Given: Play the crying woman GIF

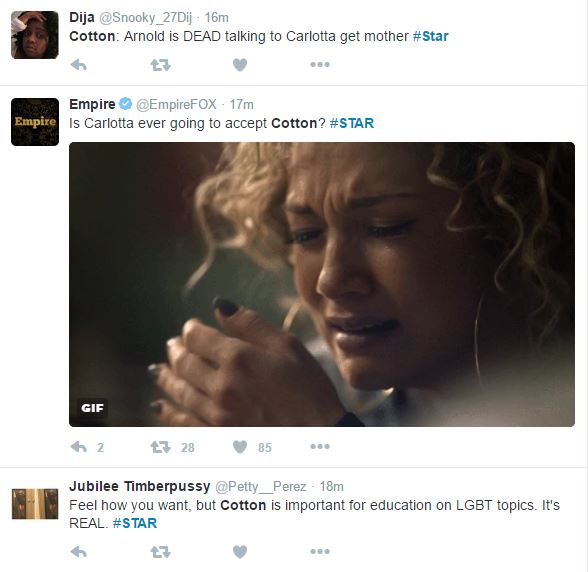Looking at the screenshot, I should point(322,284).
